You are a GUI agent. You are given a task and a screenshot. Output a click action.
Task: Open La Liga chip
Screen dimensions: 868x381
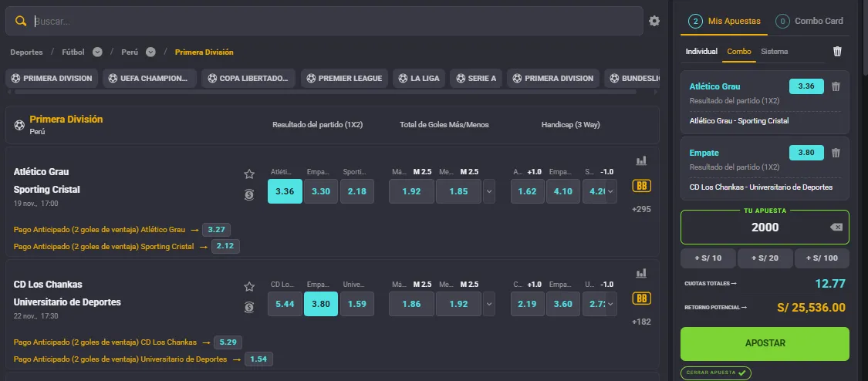(x=419, y=79)
